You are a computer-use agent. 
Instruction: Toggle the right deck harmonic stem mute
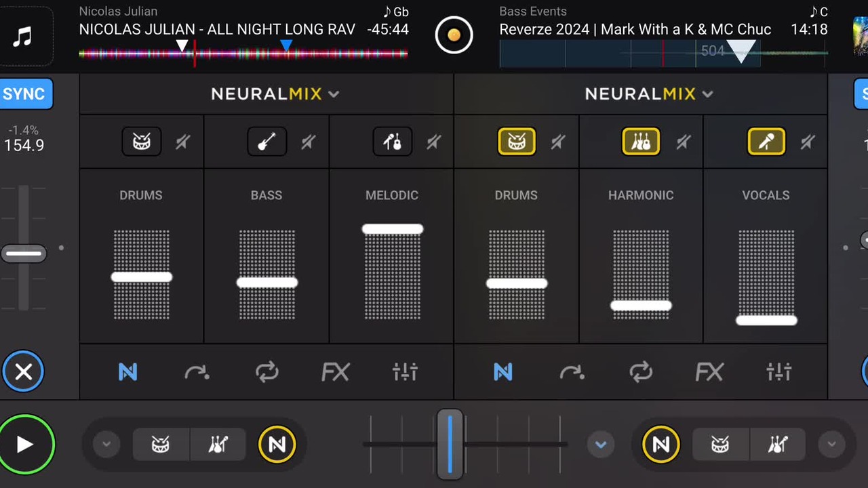coord(683,142)
